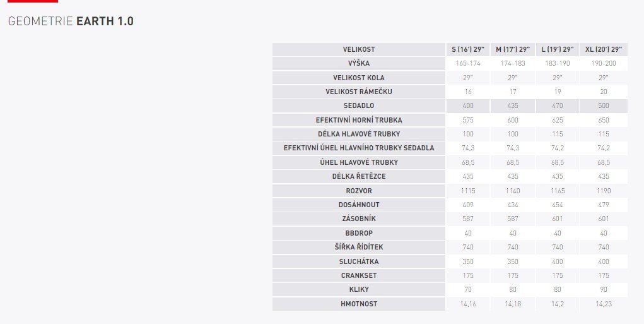Click the VELIKOST header cell
Viewport: 644px width, 324px height.
[358, 49]
